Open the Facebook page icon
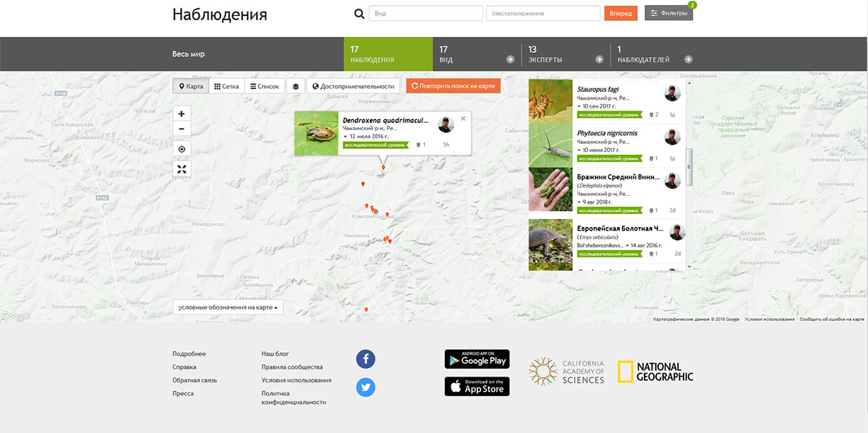The height and width of the screenshot is (433, 868). [x=366, y=359]
